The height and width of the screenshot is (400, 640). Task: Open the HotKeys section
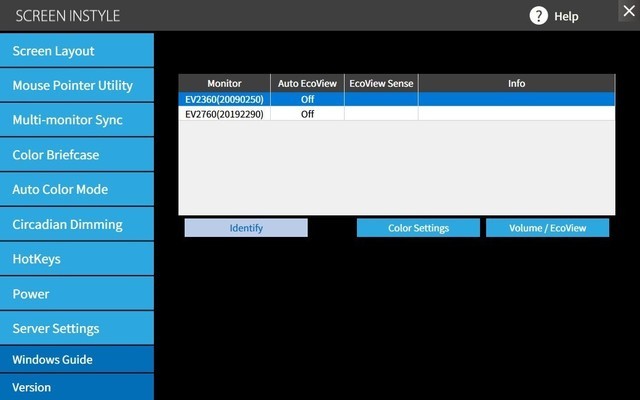(77, 259)
